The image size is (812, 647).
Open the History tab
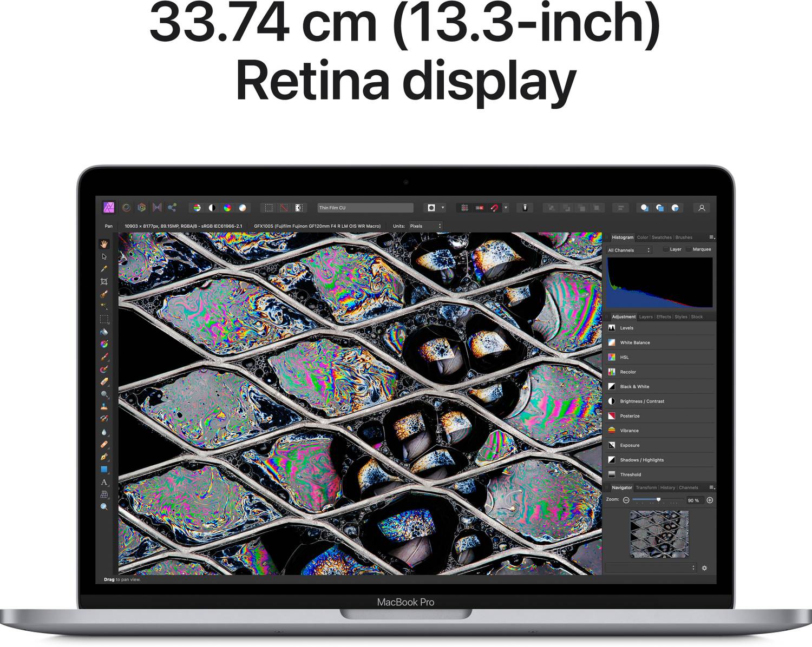(667, 487)
